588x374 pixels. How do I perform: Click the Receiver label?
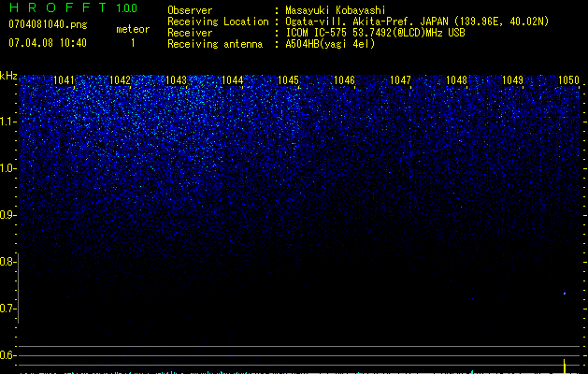(x=190, y=33)
